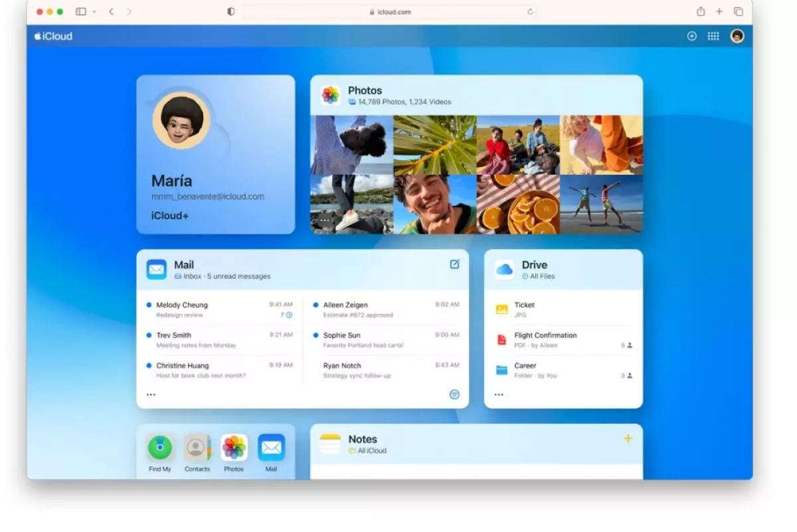The image size is (797, 532).
Task: Click All iCloud subtitle in Notes
Action: click(367, 451)
